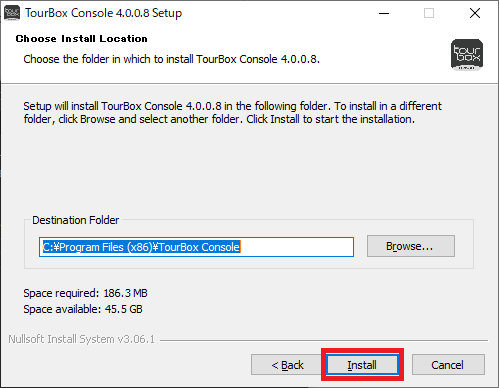This screenshot has height=388, width=499.
Task: Open the Browse... folder picker
Action: coord(411,246)
